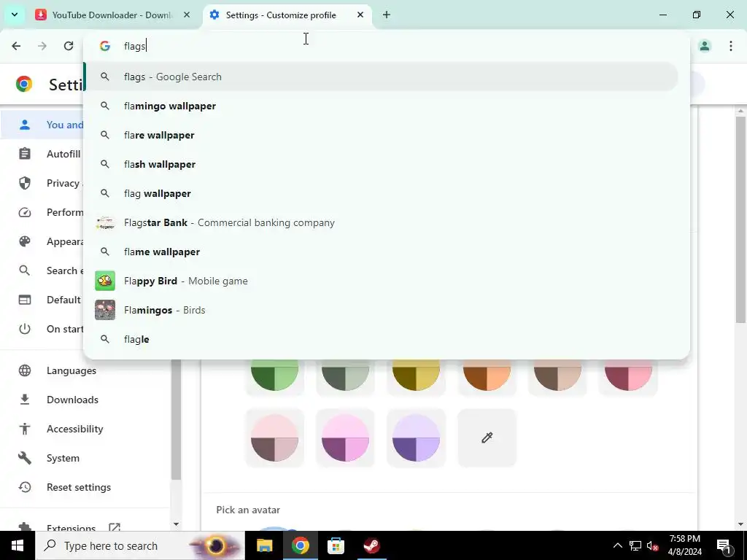Select the lavender purple theme swatch
Viewport: 747px width, 560px height.
pyautogui.click(x=416, y=438)
